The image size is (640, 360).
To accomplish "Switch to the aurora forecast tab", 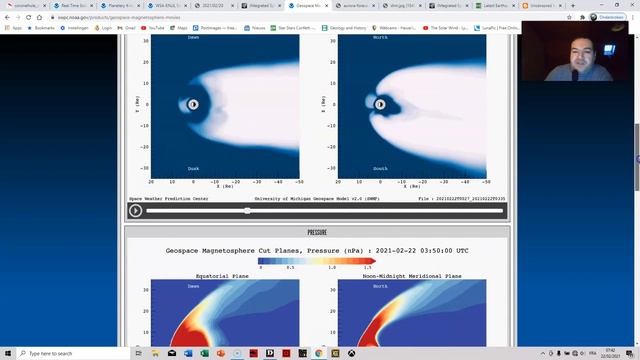I will 355,6.
